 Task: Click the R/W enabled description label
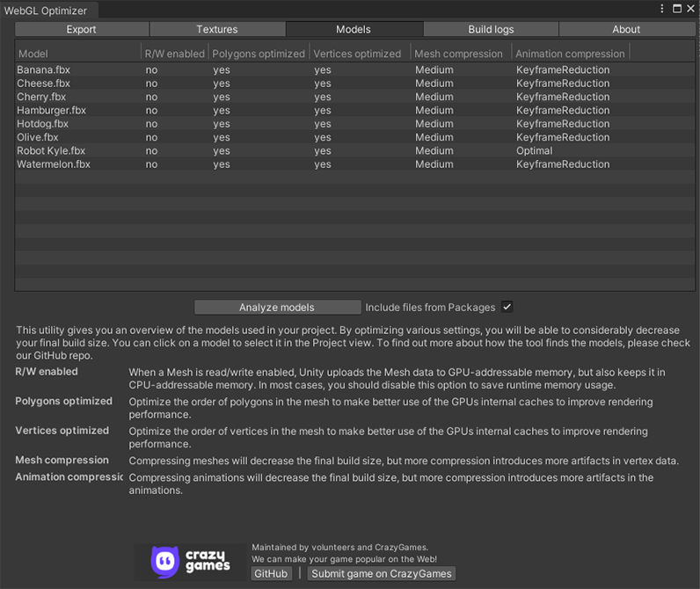tap(47, 372)
